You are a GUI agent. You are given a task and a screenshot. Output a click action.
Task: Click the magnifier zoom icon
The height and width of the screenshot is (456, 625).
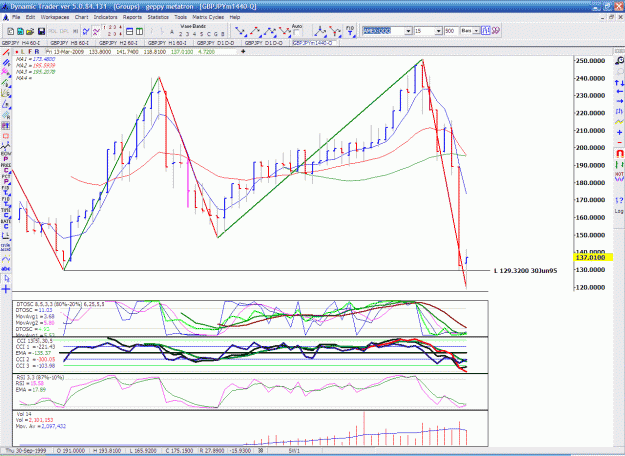(619, 61)
